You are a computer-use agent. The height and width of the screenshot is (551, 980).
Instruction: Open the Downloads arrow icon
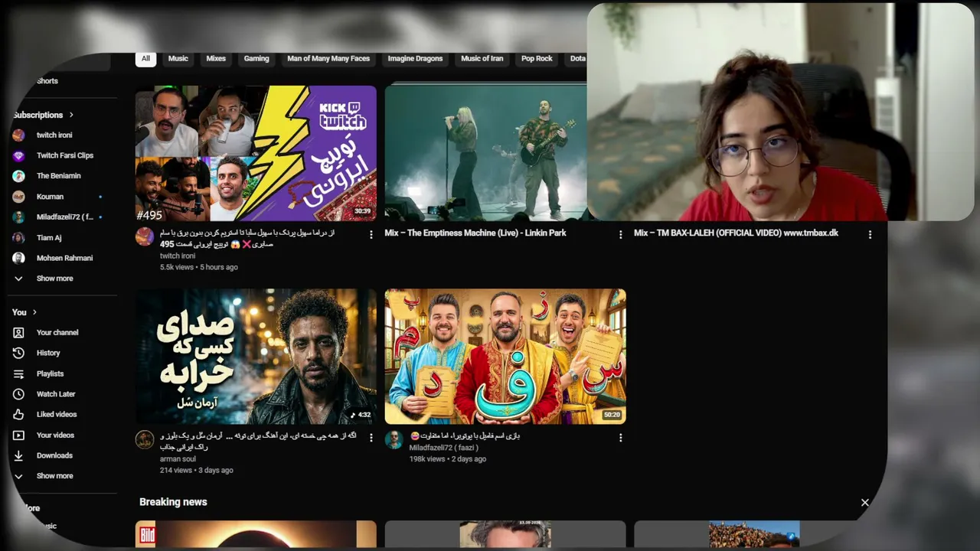[x=18, y=456]
